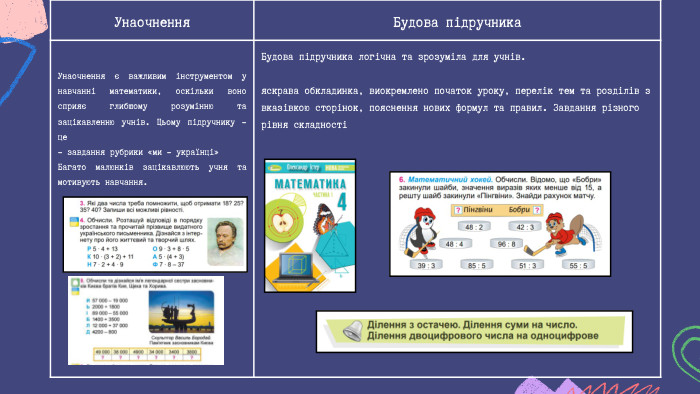Click the '48 : 2' puck in hockey image
This screenshot has height=394, width=700.
pyautogui.click(x=474, y=227)
